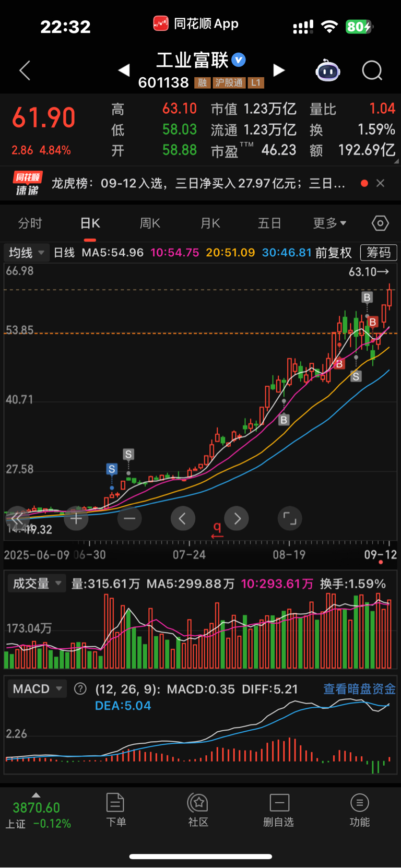Tap the Wi-Fi status icon
The height and width of the screenshot is (868, 401).
pyautogui.click(x=329, y=27)
